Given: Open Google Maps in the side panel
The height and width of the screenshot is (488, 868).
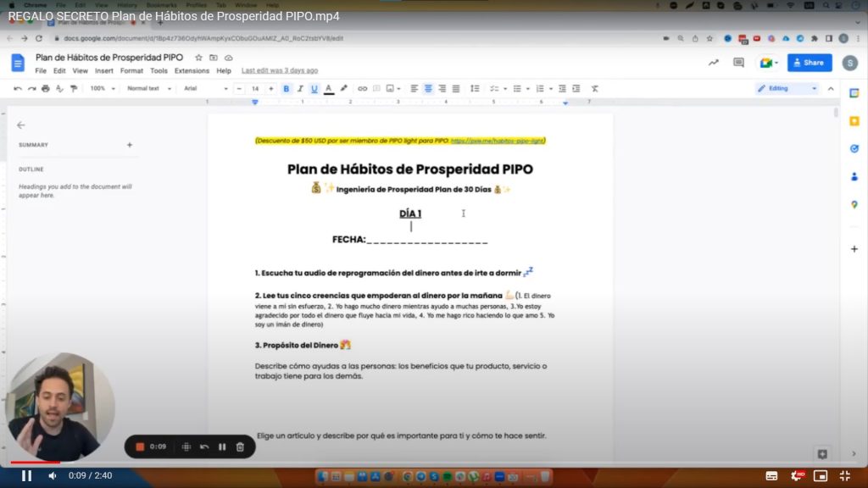Looking at the screenshot, I should (854, 204).
